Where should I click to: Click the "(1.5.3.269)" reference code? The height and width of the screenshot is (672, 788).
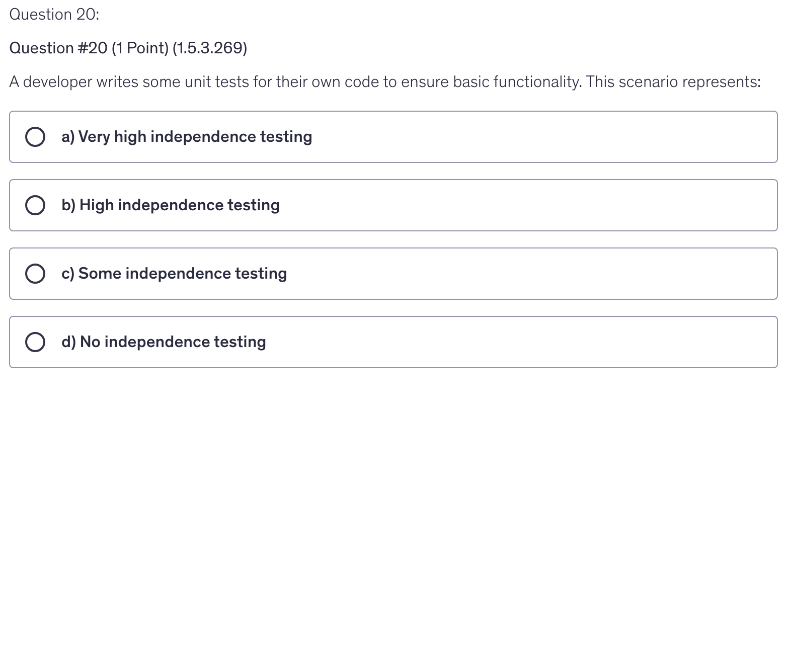point(210,48)
